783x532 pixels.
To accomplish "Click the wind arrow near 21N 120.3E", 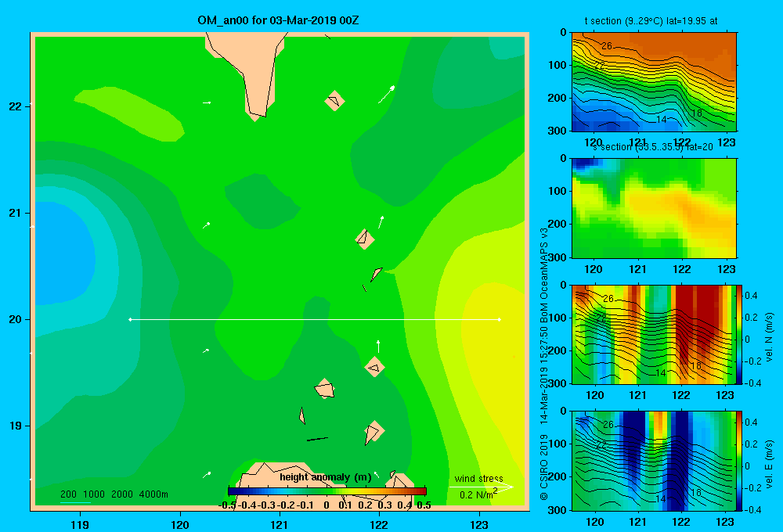I will pos(206,225).
